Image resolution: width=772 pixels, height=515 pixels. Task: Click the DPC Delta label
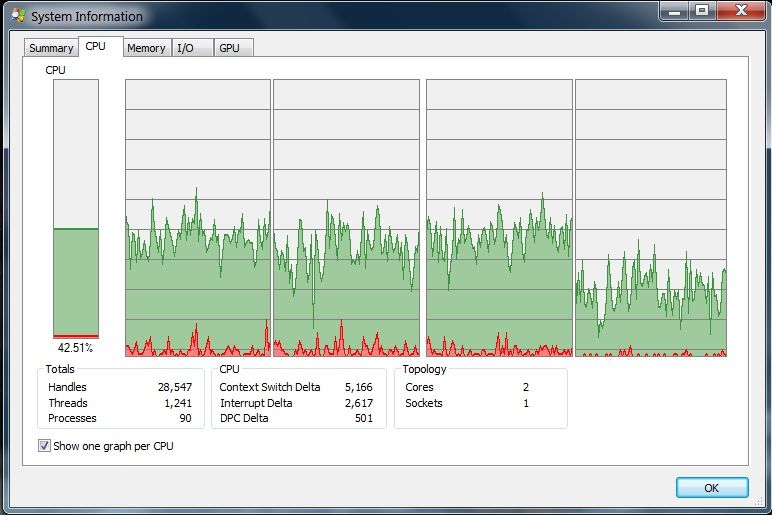click(x=244, y=418)
